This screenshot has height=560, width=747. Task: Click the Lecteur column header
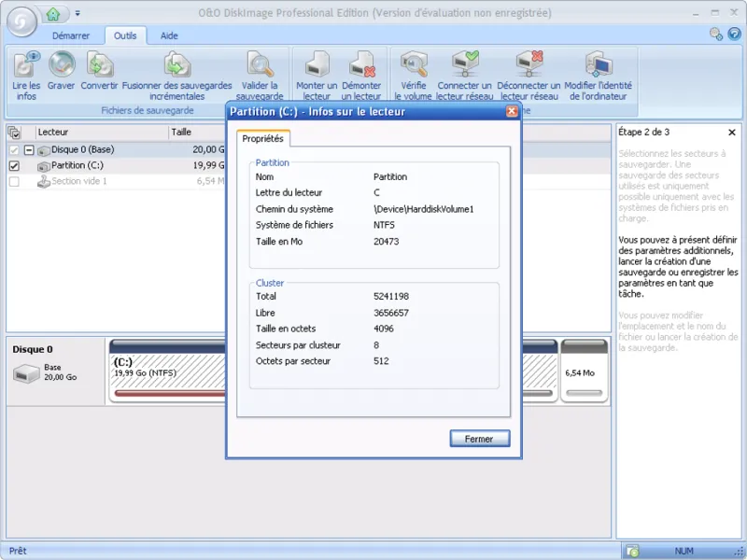[x=103, y=133]
